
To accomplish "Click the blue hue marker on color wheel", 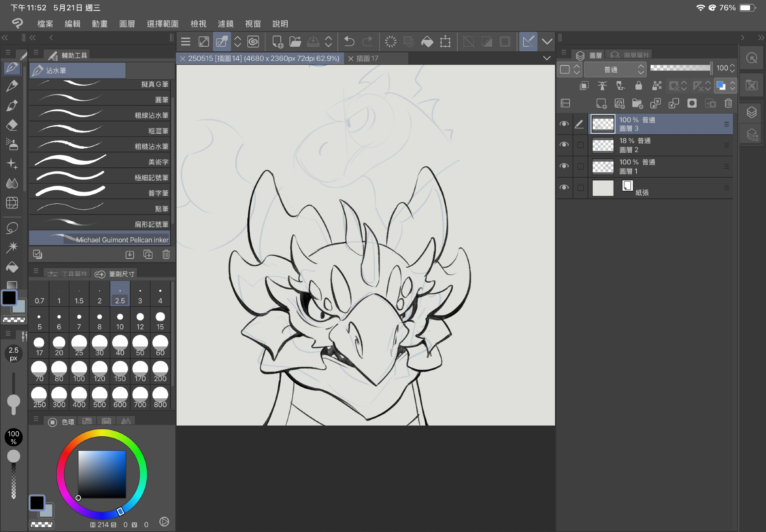I will [x=120, y=511].
